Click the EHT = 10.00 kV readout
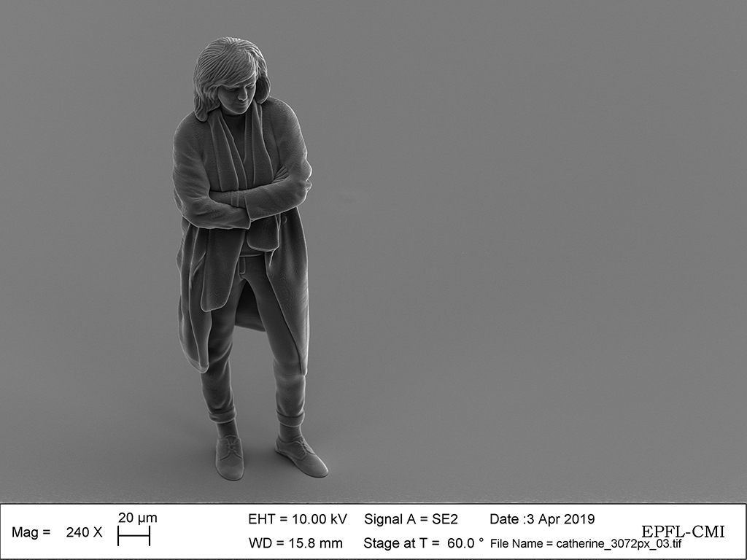747x560 pixels. pyautogui.click(x=298, y=519)
